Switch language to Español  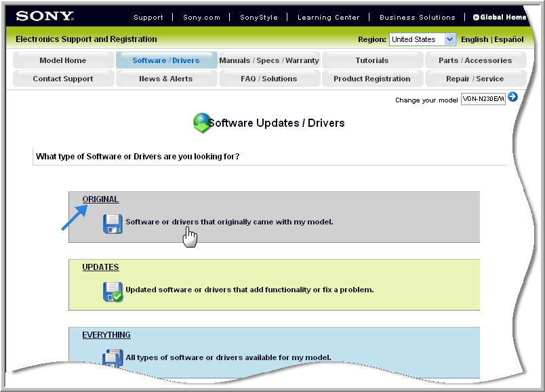[x=509, y=39]
